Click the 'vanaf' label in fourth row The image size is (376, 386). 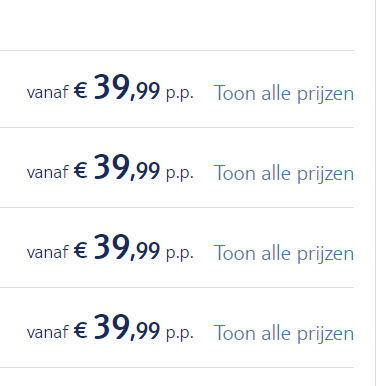(48, 332)
